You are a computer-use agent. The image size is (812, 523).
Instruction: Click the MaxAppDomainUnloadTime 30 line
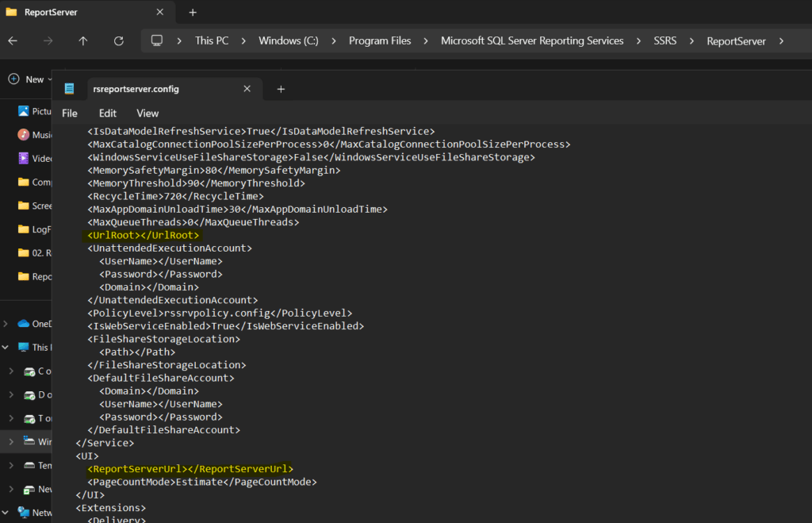click(x=237, y=210)
